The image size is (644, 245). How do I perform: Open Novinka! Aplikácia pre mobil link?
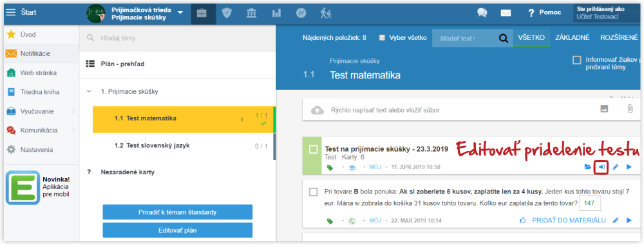click(56, 186)
